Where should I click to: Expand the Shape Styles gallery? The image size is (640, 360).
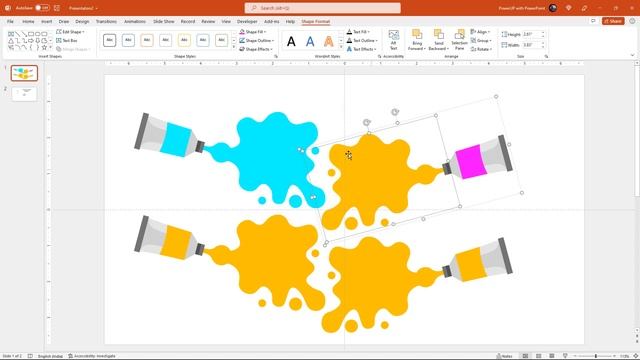pos(234,47)
